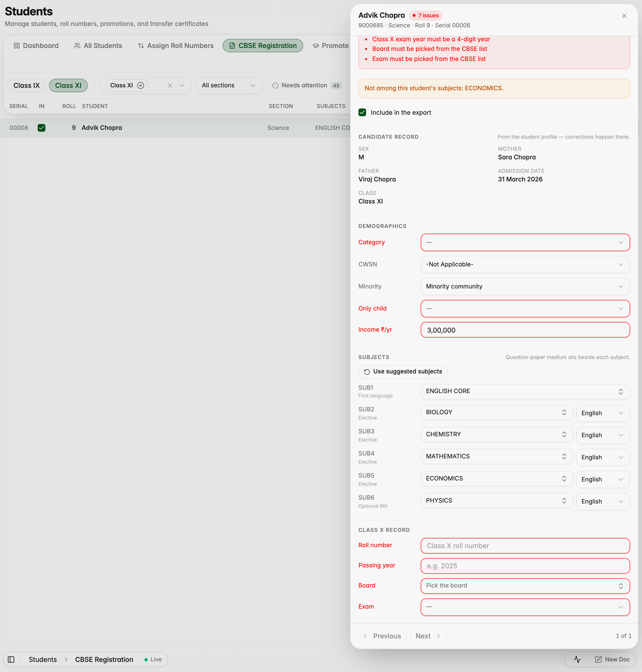
Task: Select the Class IX pill
Action: (27, 86)
